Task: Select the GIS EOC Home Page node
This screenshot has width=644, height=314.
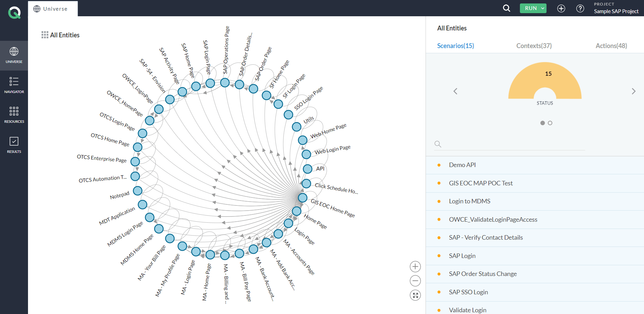Action: tap(302, 198)
